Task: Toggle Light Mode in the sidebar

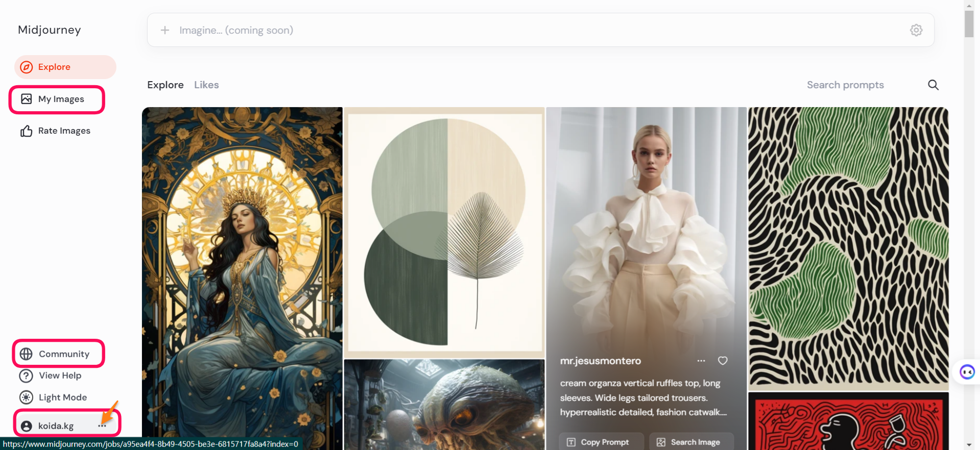Action: click(x=53, y=397)
